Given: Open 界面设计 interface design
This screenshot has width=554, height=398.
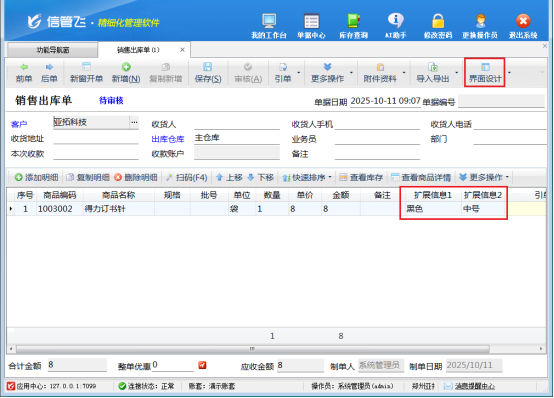Looking at the screenshot, I should pos(485,73).
